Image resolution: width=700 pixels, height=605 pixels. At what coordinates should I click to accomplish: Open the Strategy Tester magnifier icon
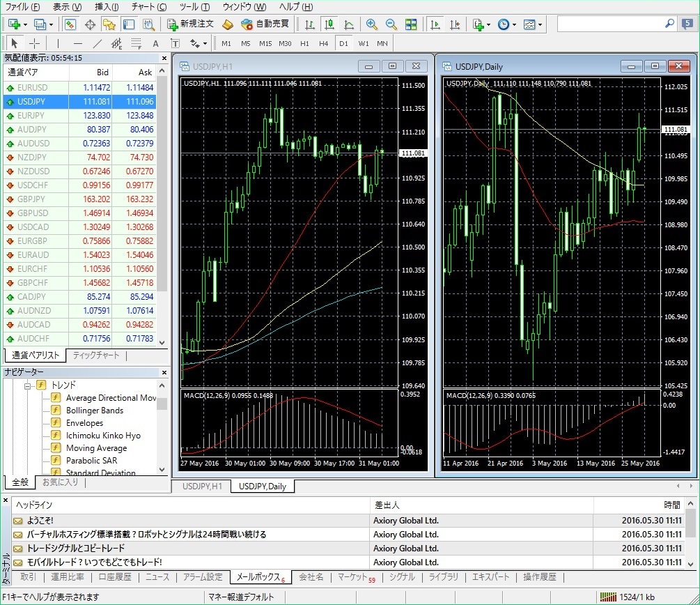coord(148,24)
